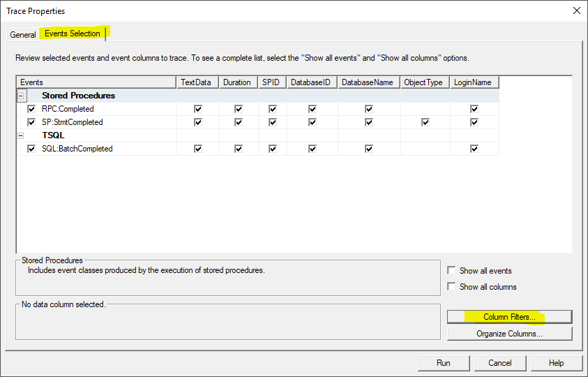Image resolution: width=588 pixels, height=377 pixels.
Task: Open the Column Filters dialog
Action: pyautogui.click(x=510, y=317)
